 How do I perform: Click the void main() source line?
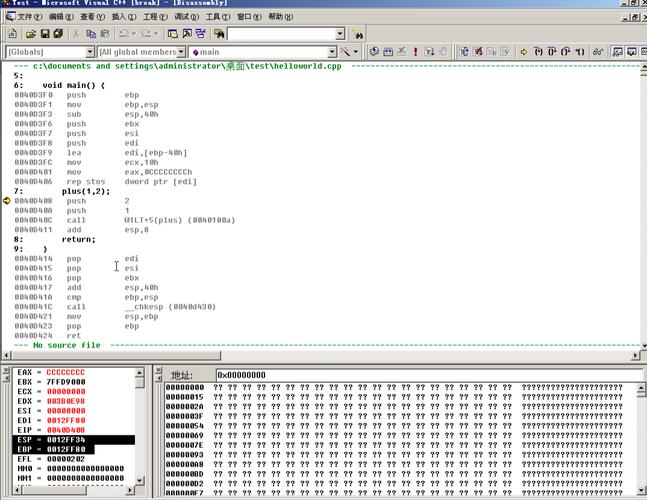60,85
